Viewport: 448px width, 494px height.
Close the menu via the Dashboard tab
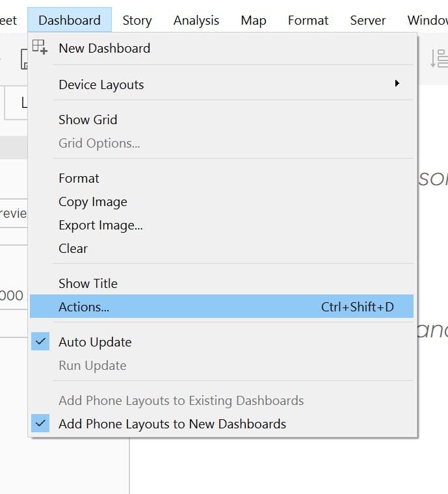70,20
